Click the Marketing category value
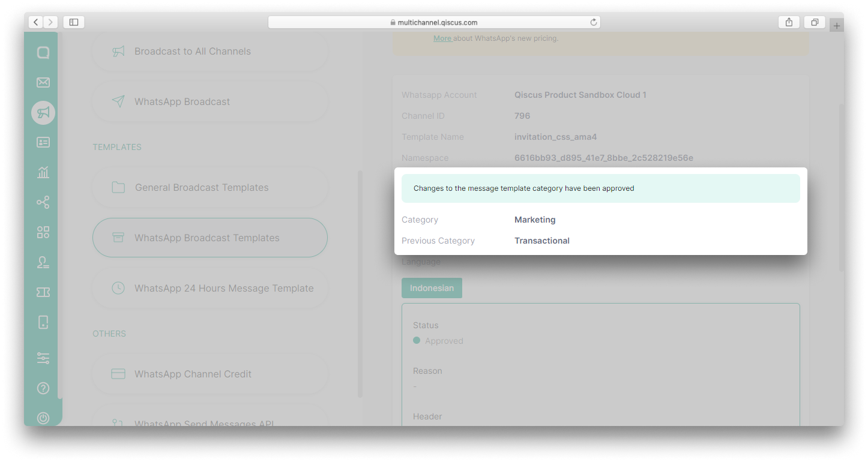This screenshot has height=462, width=868. click(x=535, y=220)
